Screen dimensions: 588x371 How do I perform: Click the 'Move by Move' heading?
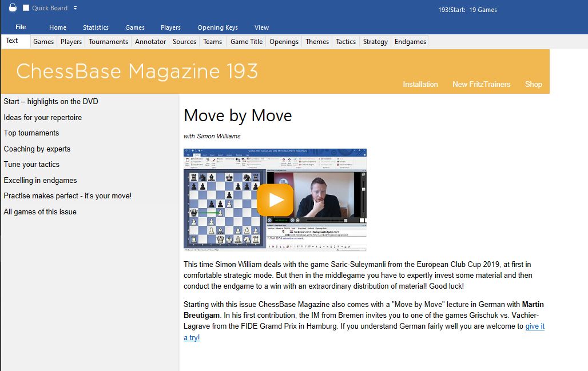(x=238, y=115)
